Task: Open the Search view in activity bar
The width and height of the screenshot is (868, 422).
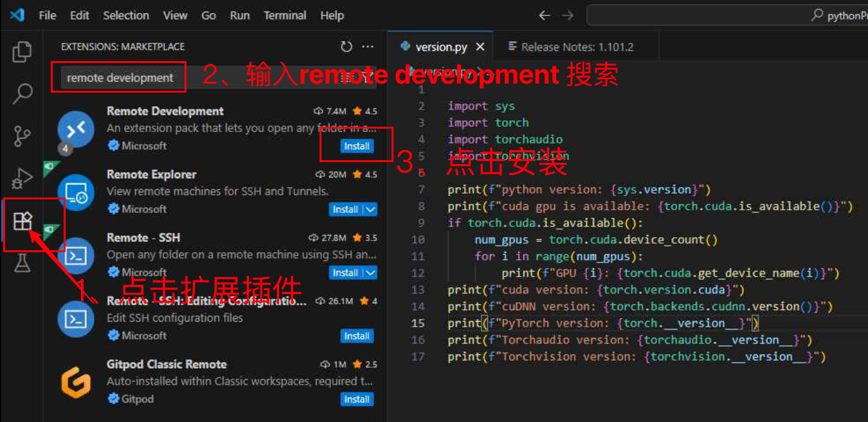Action: [22, 94]
